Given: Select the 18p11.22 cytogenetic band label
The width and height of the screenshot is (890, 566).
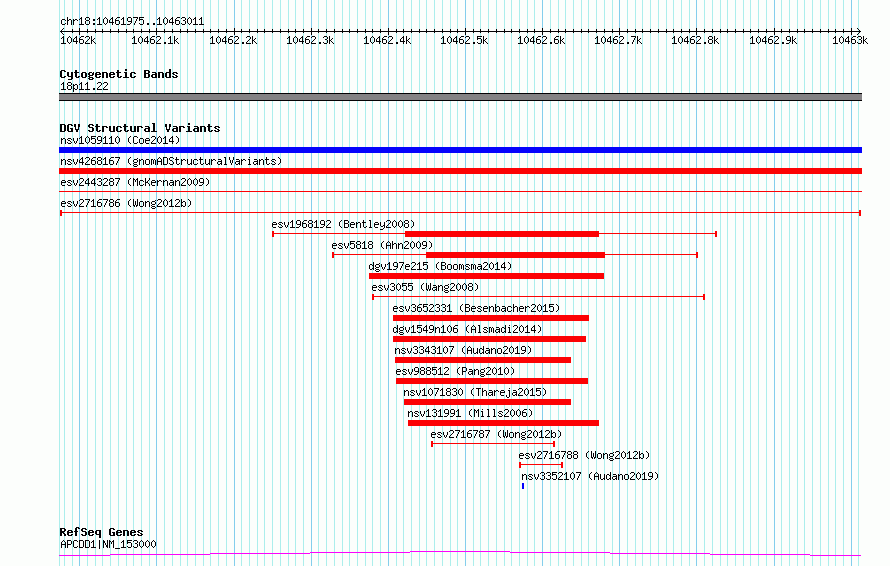Looking at the screenshot, I should pyautogui.click(x=84, y=86).
